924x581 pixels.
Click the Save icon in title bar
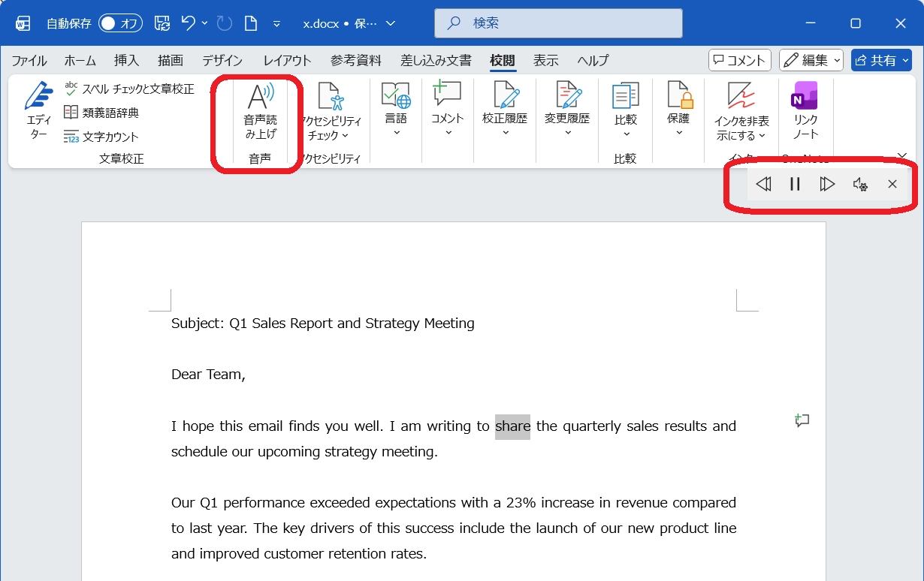(x=162, y=23)
